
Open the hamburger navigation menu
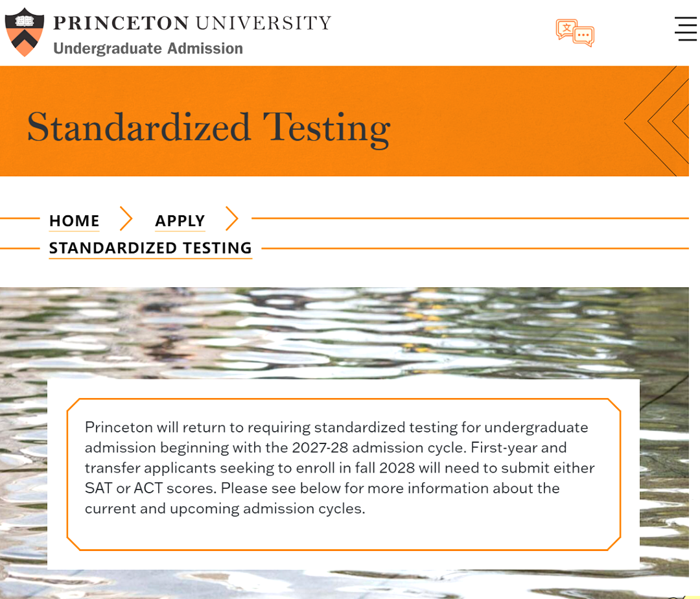click(x=685, y=29)
